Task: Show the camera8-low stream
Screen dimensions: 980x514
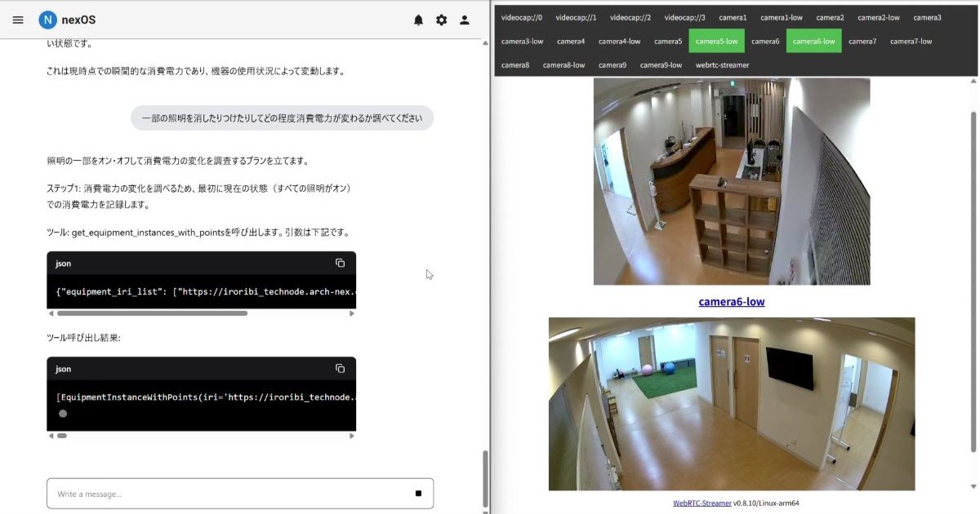Action: tap(564, 64)
